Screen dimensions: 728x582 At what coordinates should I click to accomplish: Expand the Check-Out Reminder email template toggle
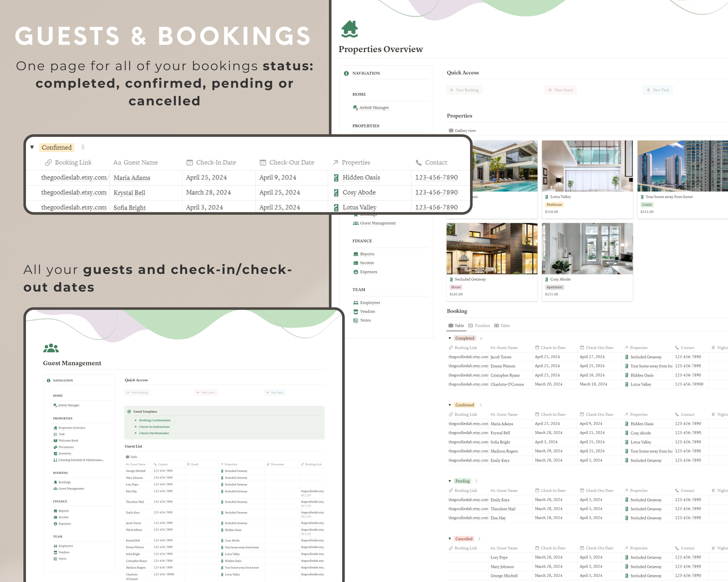pyautogui.click(x=136, y=433)
